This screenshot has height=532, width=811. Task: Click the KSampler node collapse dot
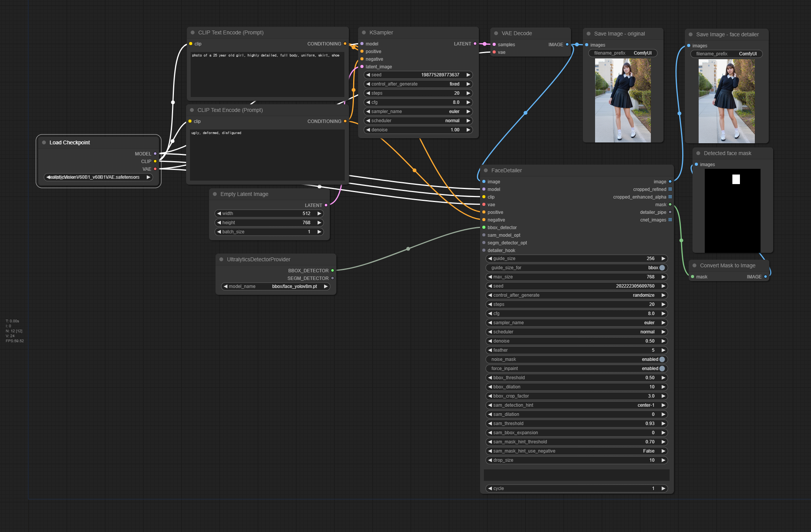pyautogui.click(x=364, y=32)
